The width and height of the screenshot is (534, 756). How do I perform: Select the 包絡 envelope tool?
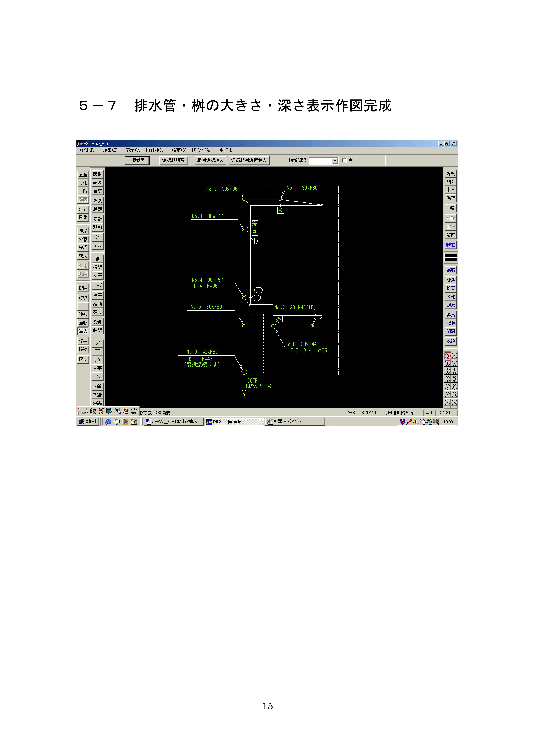(83, 231)
